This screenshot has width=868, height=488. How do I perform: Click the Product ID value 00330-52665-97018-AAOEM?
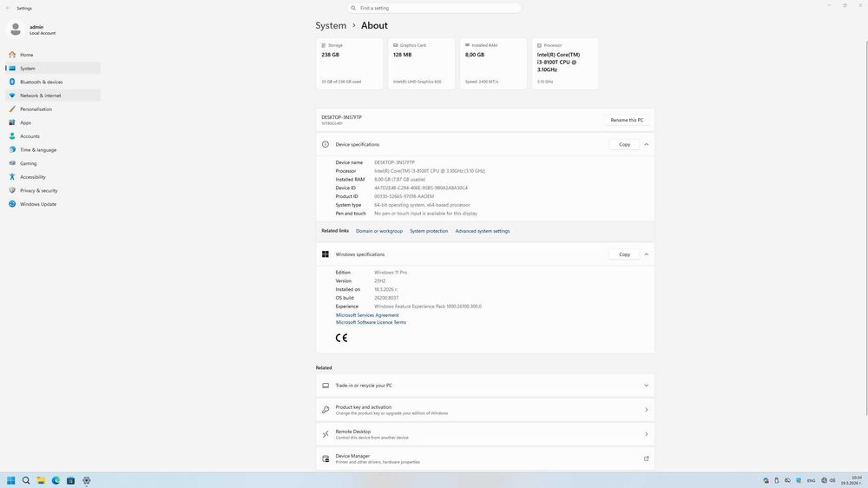[x=404, y=196]
